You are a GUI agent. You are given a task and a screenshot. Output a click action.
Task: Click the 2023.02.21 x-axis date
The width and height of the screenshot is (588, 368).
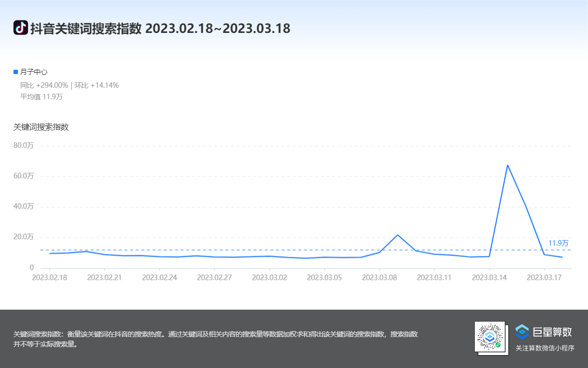click(104, 278)
